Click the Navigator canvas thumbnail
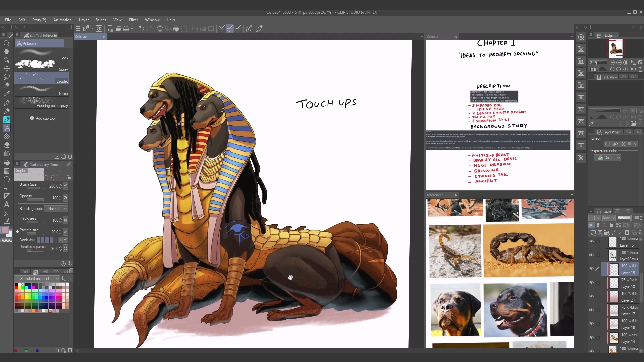The image size is (644, 362). coord(615,48)
